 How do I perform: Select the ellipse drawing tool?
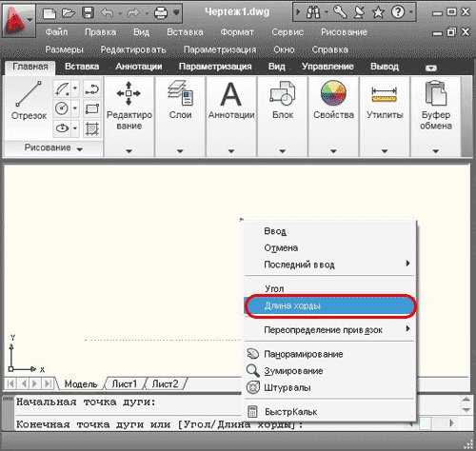point(62,128)
